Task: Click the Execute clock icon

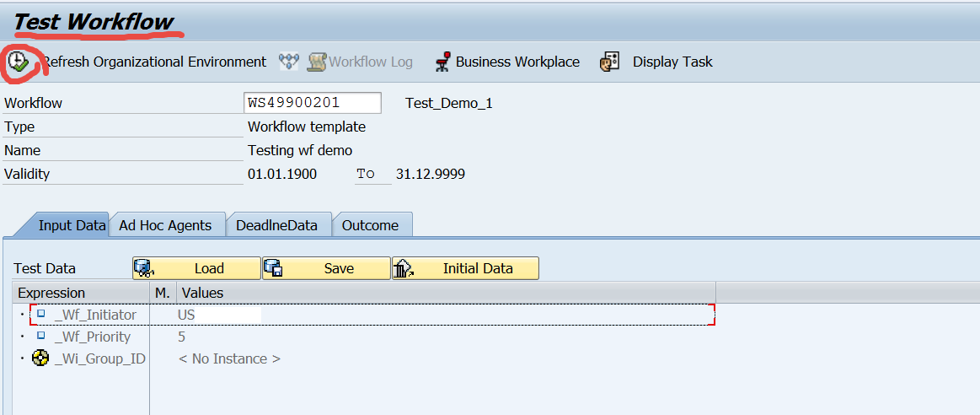Action: coord(19,62)
